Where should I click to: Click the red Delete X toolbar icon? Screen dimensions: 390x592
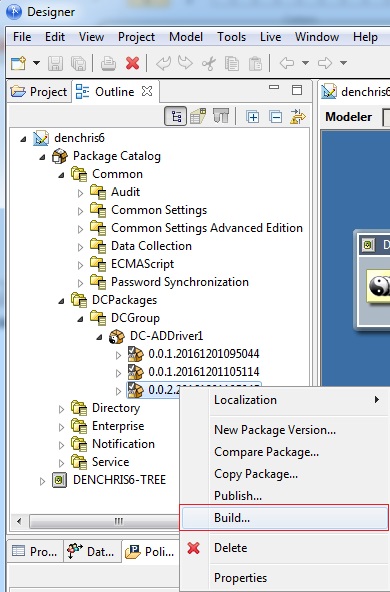[133, 63]
